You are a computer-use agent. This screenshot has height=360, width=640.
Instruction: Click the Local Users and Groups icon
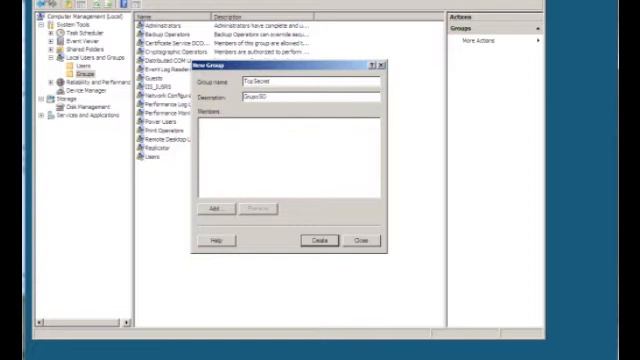pyautogui.click(x=60, y=58)
